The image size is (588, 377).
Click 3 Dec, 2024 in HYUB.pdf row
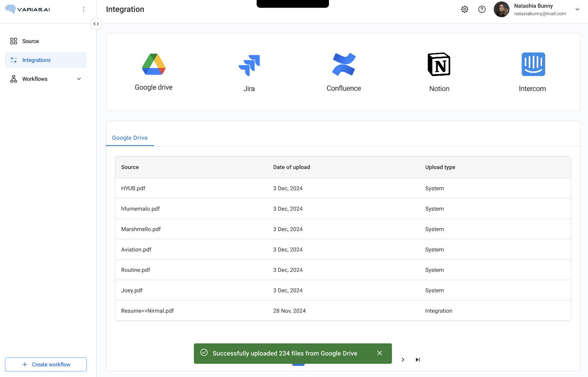(288, 188)
